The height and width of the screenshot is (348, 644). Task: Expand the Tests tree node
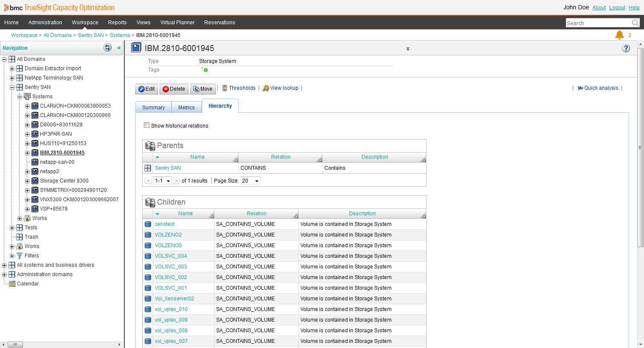pyautogui.click(x=12, y=228)
